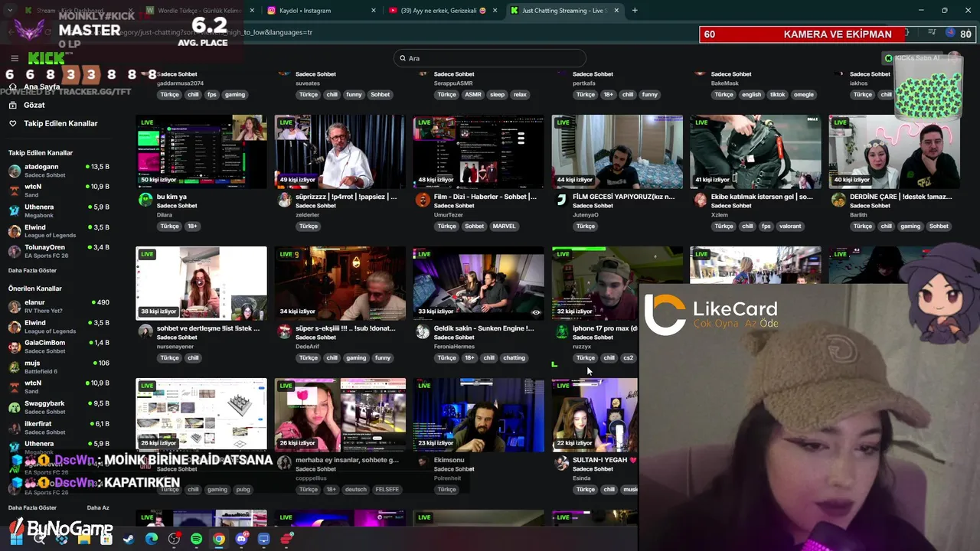Open Dilara's bu kim ya stream thumbnail
Image resolution: width=980 pixels, height=551 pixels.
coord(201,152)
